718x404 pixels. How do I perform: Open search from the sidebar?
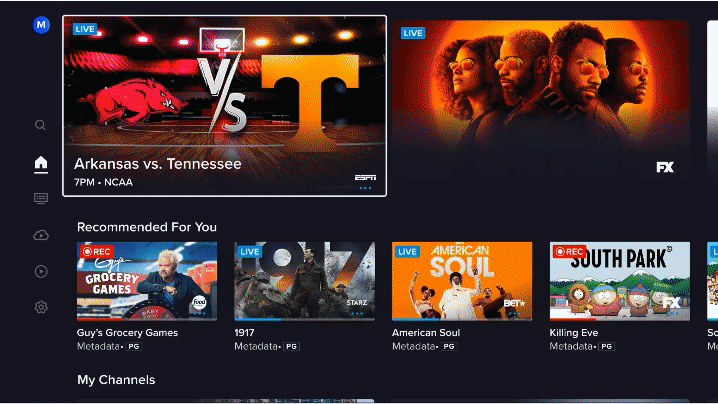click(40, 125)
